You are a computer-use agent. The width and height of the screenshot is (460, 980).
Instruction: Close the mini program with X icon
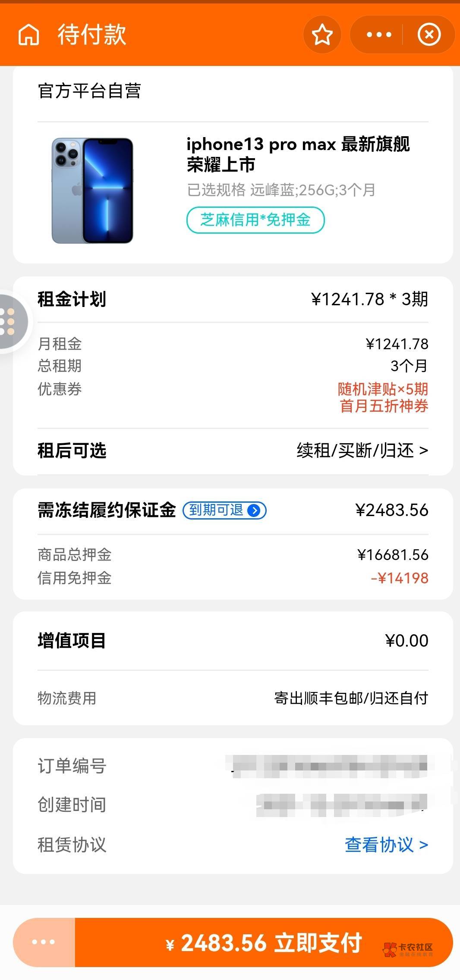[429, 34]
